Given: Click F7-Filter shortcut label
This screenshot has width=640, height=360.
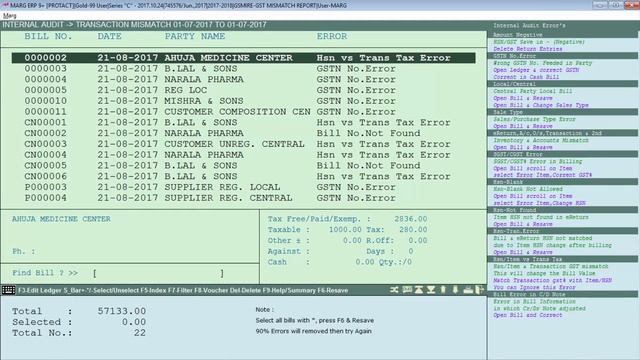Looking at the screenshot, I should (x=179, y=291).
